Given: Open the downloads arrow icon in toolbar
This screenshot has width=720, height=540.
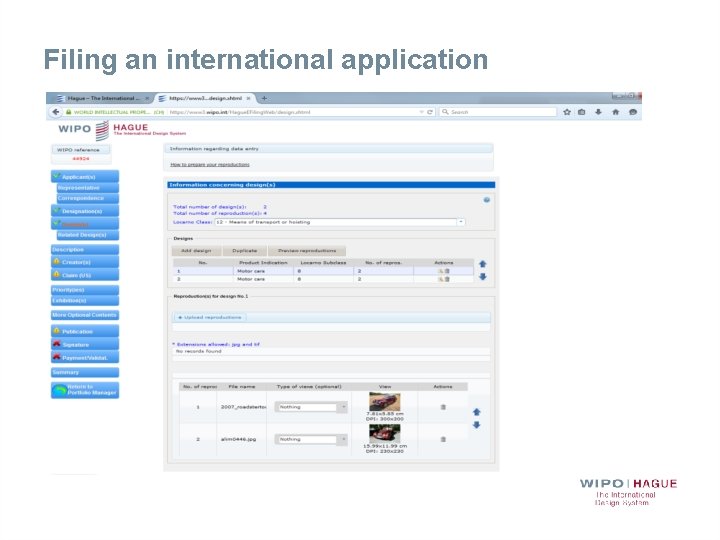Looking at the screenshot, I should (x=598, y=112).
